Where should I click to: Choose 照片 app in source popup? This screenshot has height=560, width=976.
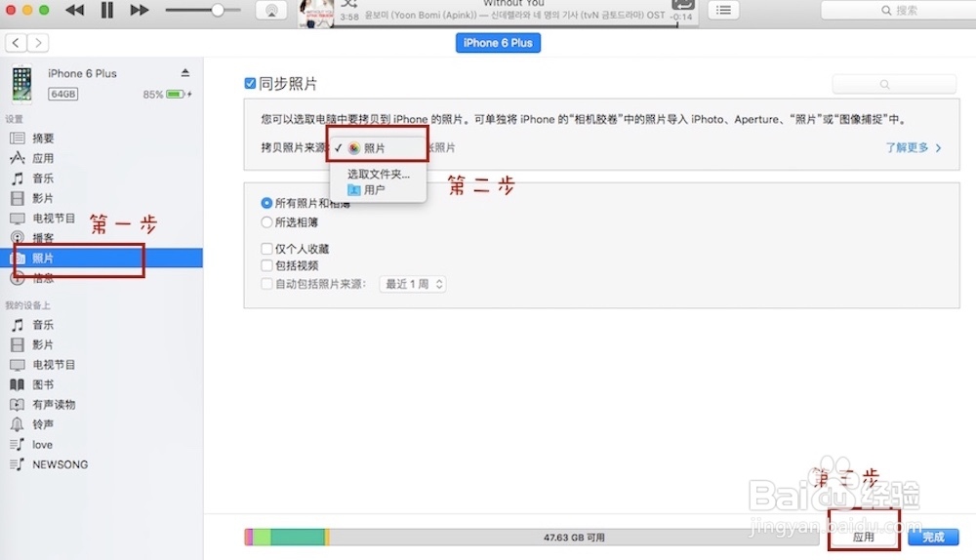coord(378,148)
